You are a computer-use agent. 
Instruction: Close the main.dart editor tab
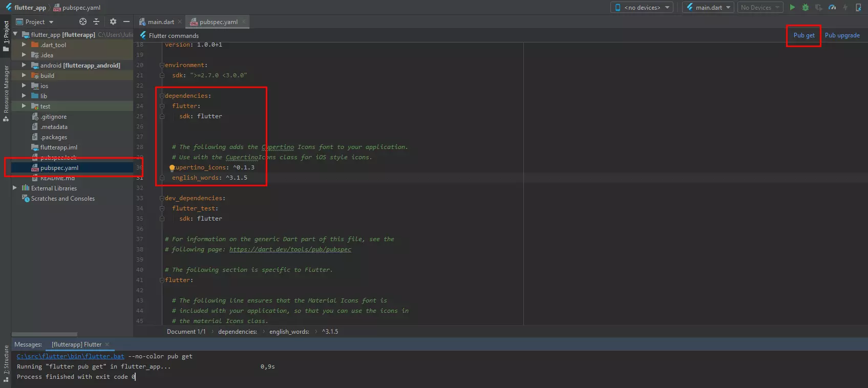point(180,22)
